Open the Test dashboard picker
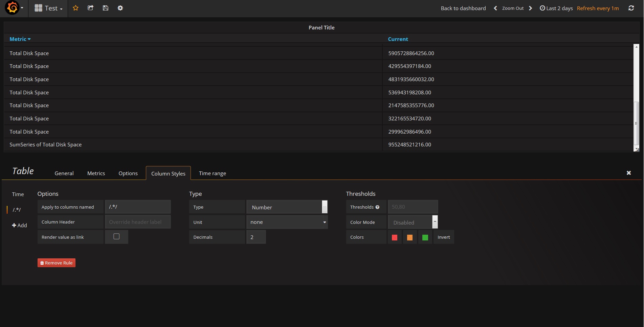This screenshot has width=644, height=327. [48, 8]
